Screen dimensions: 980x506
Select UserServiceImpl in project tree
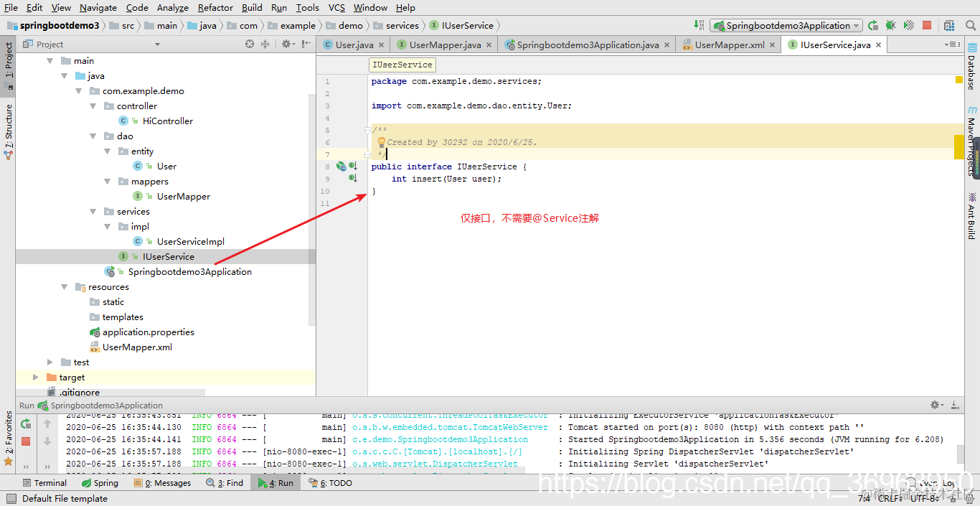point(191,242)
